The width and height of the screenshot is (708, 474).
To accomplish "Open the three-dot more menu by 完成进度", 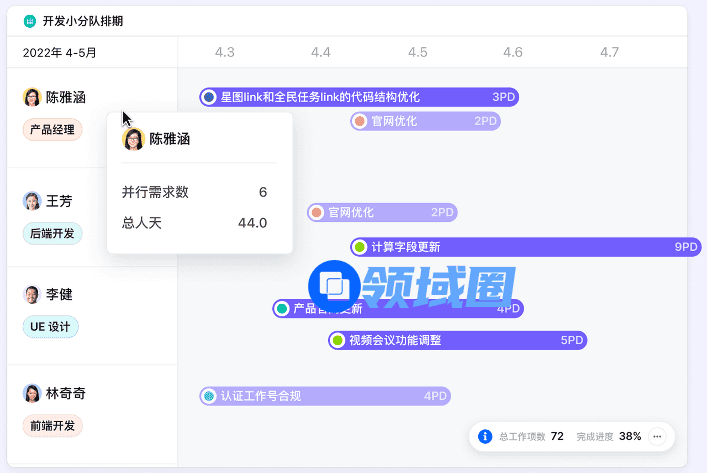I will (657, 436).
